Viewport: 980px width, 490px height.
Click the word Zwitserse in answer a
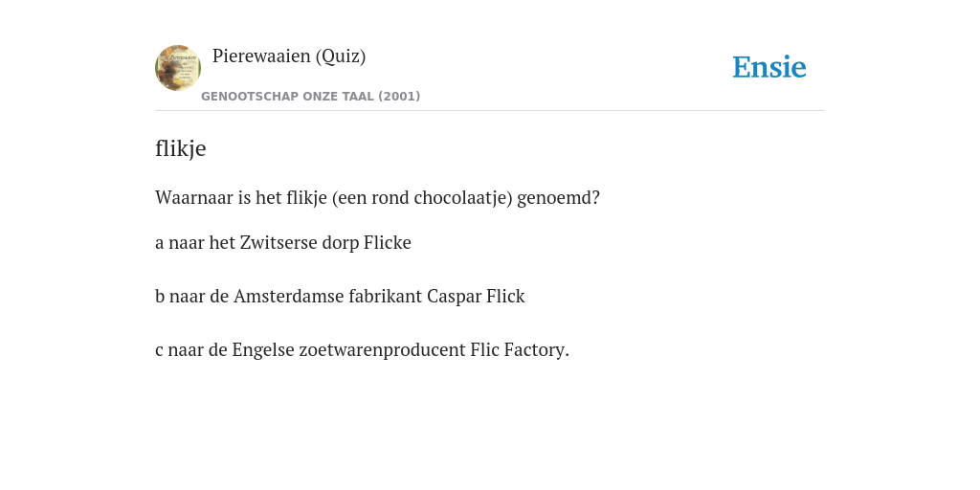[278, 242]
